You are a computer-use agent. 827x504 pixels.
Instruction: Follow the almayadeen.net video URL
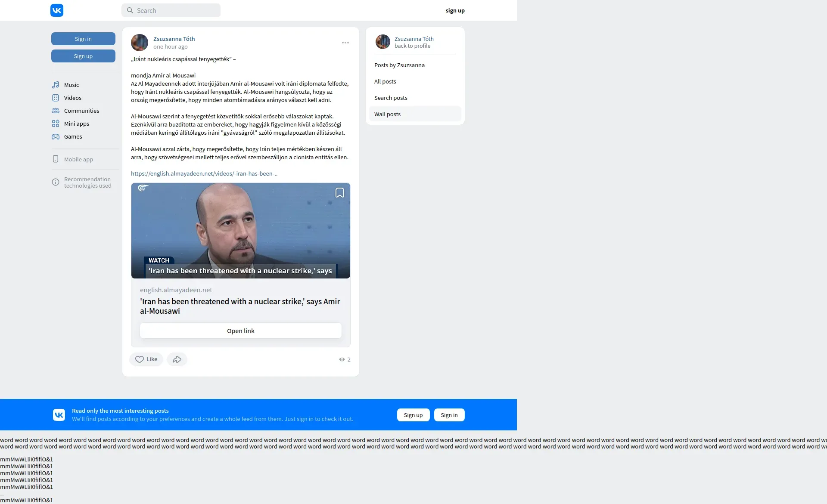204,173
